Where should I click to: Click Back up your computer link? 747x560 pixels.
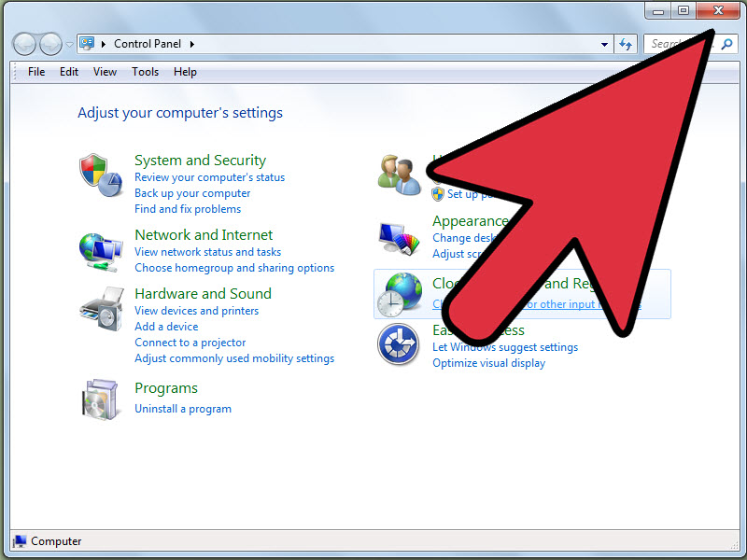coord(192,193)
